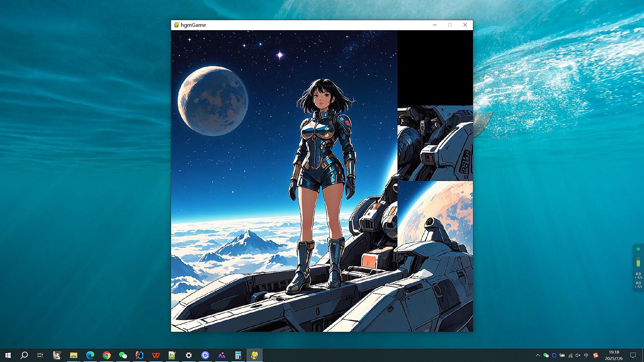The image size is (644, 362).
Task: Open taskbar Search magnifier
Action: click(24, 355)
